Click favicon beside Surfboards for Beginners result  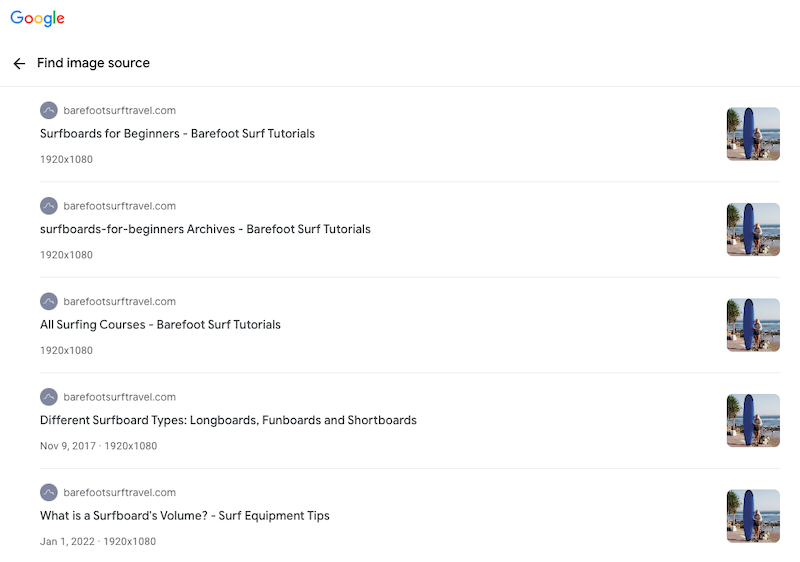click(49, 110)
